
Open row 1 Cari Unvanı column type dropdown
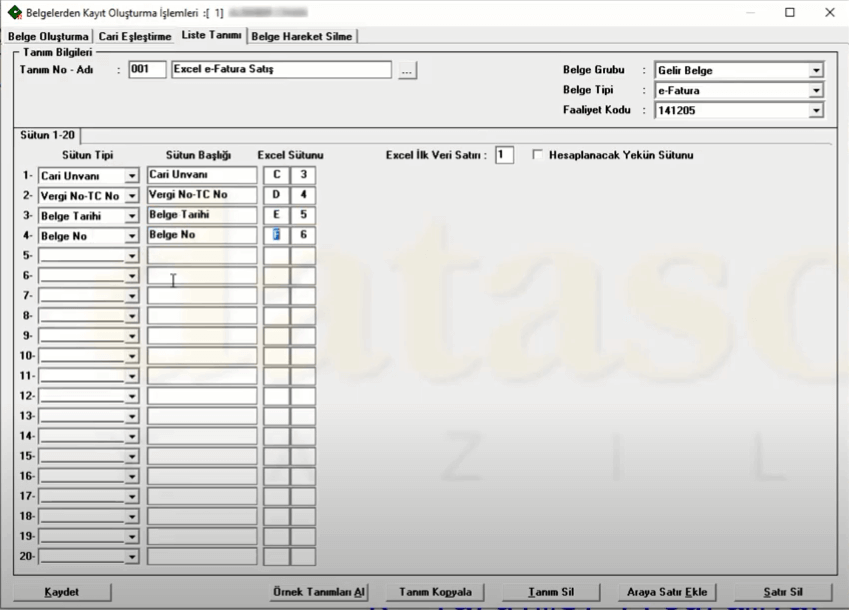click(x=132, y=176)
